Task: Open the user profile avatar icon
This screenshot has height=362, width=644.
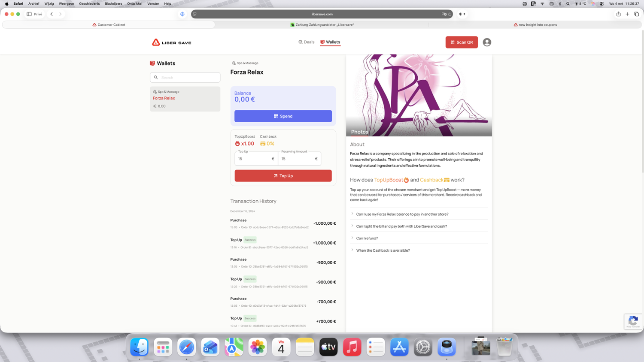Action: tap(486, 42)
